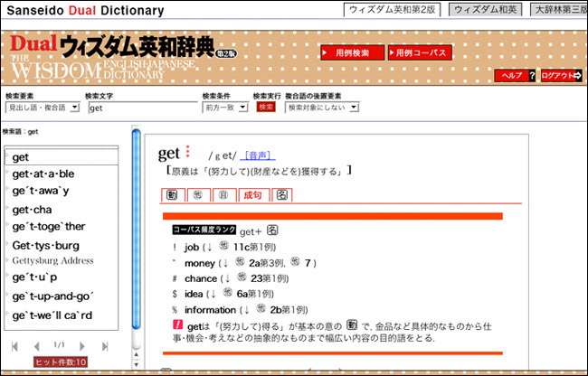Click the collocate word 'chance'
Viewport: 588px width, 376px height.
click(x=201, y=278)
